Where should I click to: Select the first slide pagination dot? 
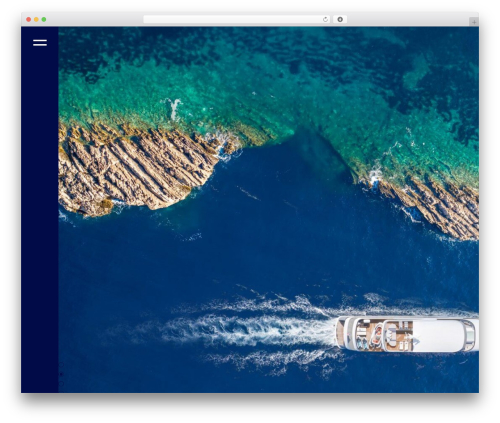point(61,365)
